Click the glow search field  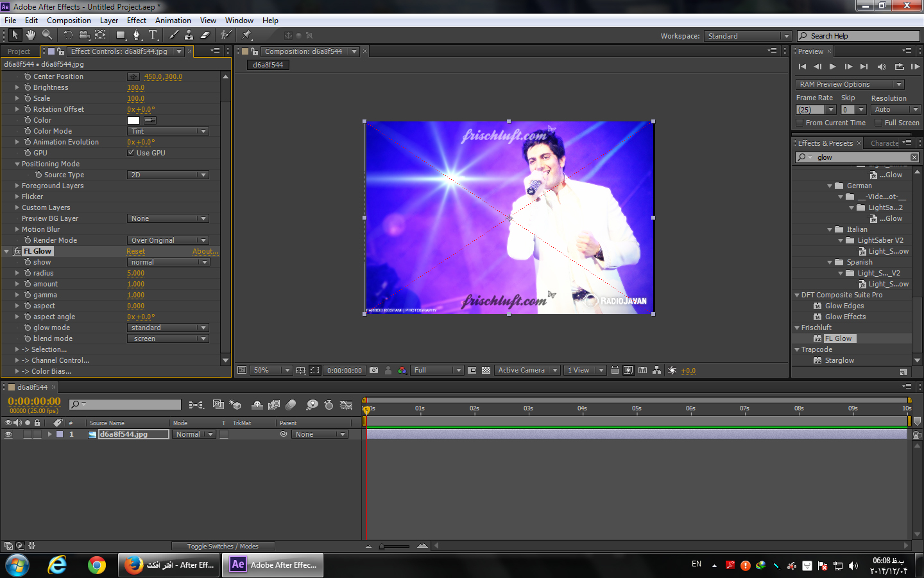click(857, 157)
